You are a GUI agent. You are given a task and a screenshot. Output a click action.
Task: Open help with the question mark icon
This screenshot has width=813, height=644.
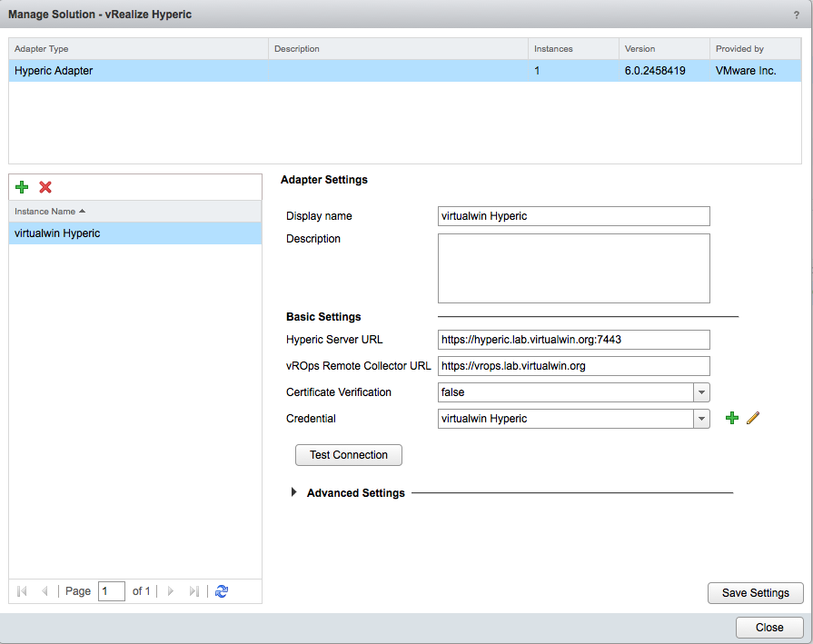(x=797, y=15)
